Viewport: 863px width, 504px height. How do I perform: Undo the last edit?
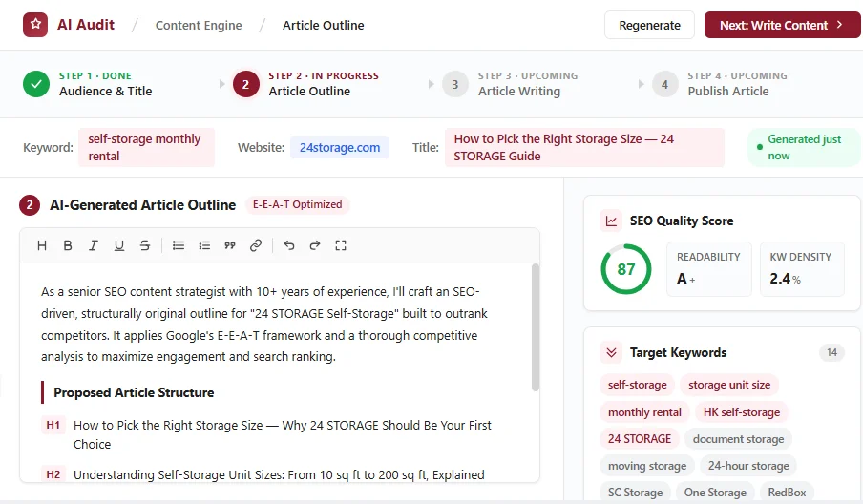[x=289, y=245]
